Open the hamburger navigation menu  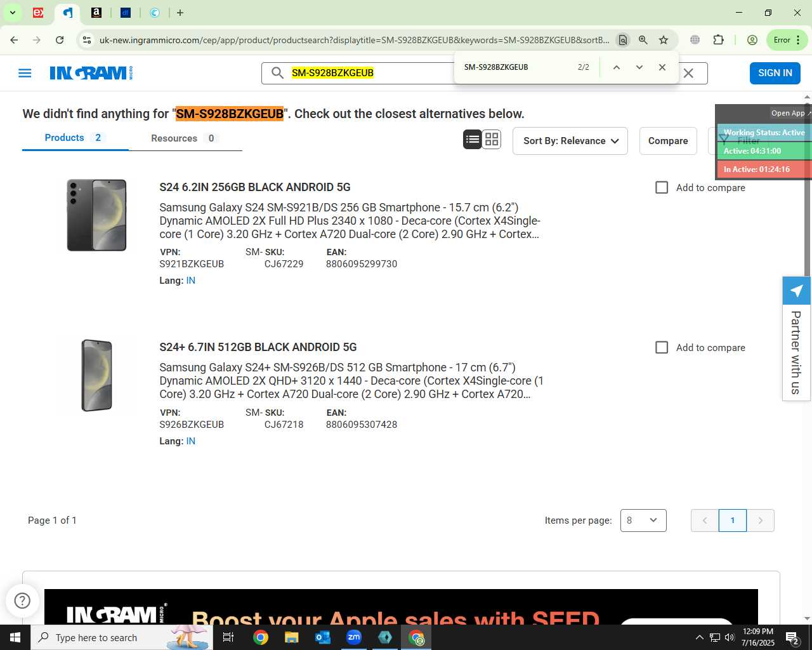[25, 73]
